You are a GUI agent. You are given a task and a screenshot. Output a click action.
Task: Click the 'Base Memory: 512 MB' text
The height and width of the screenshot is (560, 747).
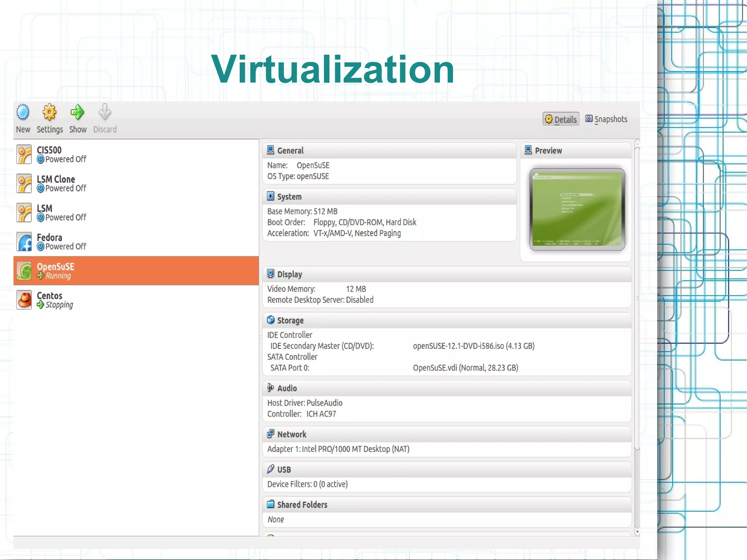(302, 211)
